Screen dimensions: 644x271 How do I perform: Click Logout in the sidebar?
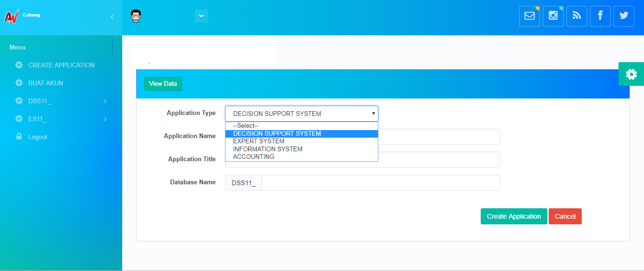pyautogui.click(x=38, y=137)
